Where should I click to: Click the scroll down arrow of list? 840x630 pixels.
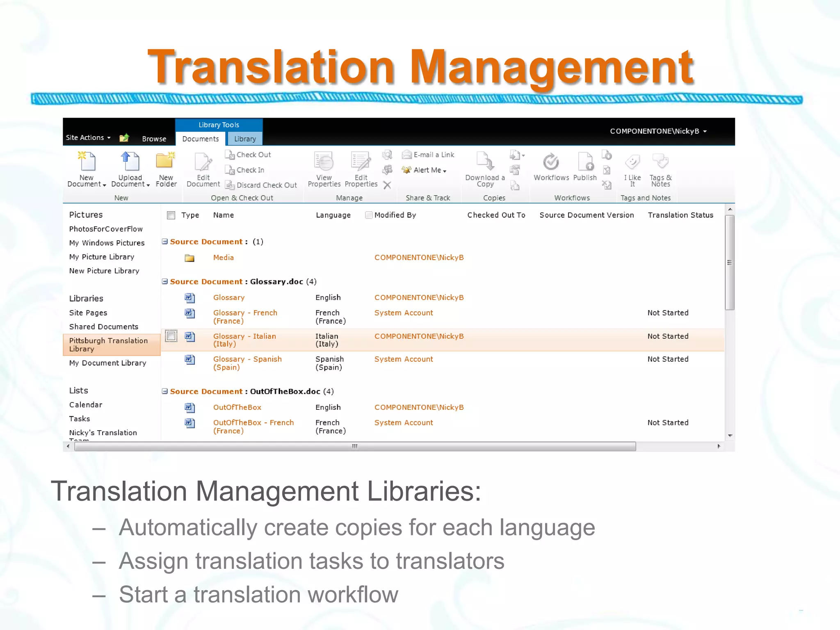[730, 436]
